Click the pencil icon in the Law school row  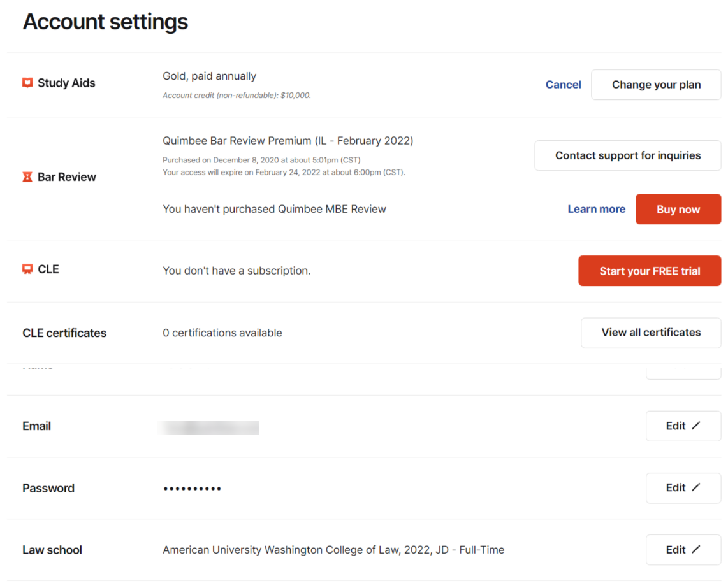click(696, 550)
